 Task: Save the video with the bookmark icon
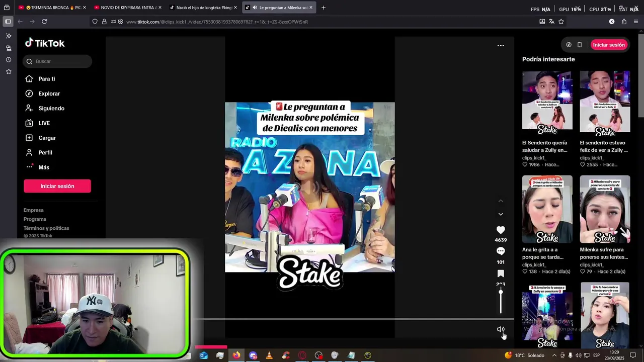click(x=501, y=274)
